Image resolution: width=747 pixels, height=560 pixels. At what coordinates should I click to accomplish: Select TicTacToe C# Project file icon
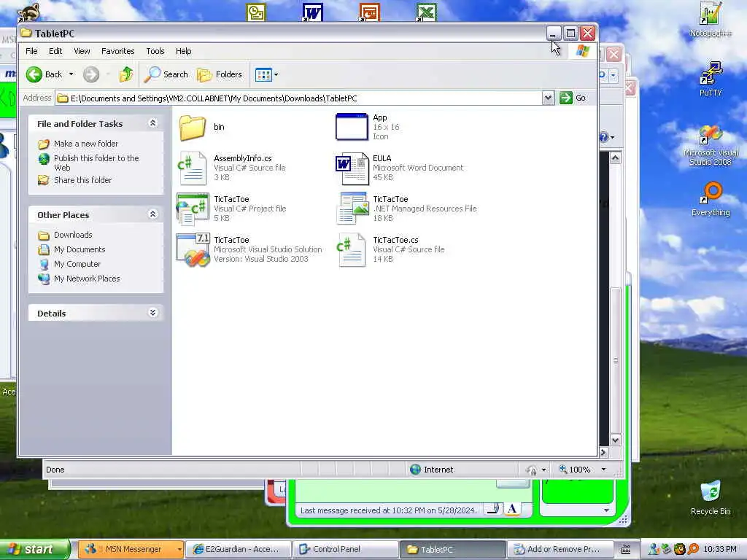[x=193, y=209]
